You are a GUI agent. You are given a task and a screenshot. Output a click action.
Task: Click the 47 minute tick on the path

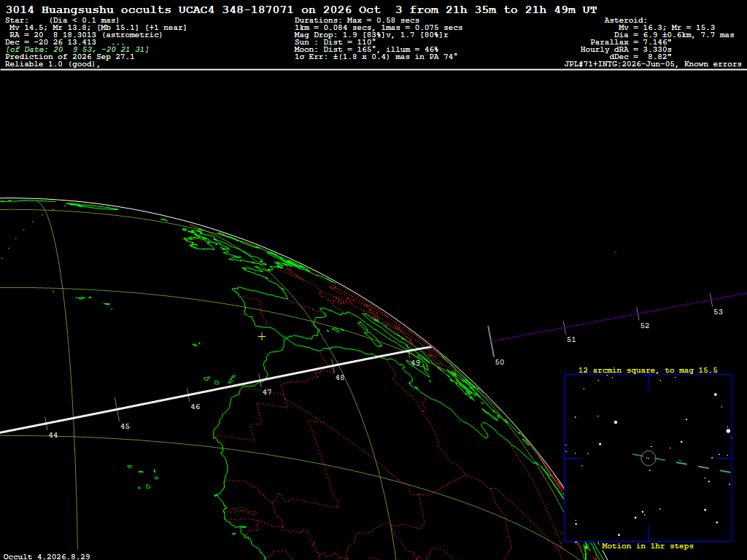(x=260, y=381)
